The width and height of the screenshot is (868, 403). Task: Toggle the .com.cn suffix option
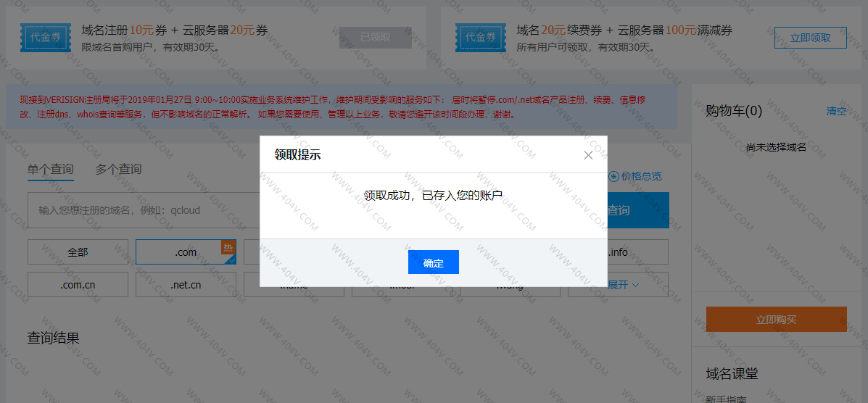pyautogui.click(x=78, y=285)
